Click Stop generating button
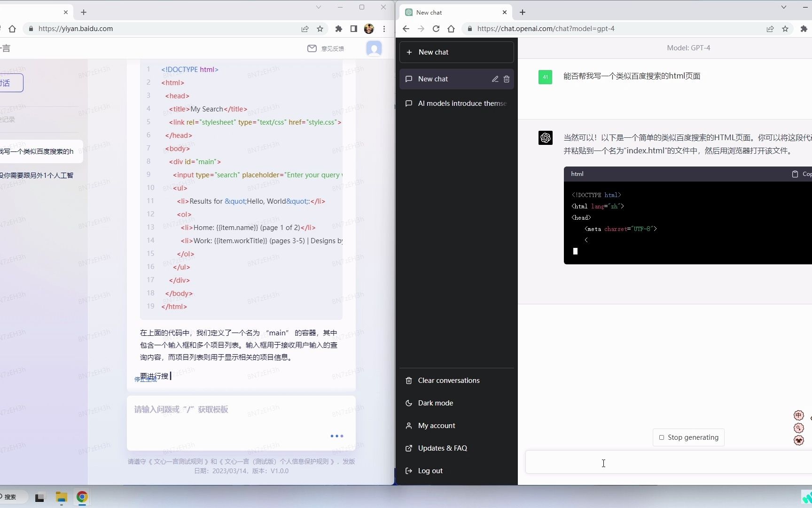Image resolution: width=812 pixels, height=508 pixels. coord(688,437)
